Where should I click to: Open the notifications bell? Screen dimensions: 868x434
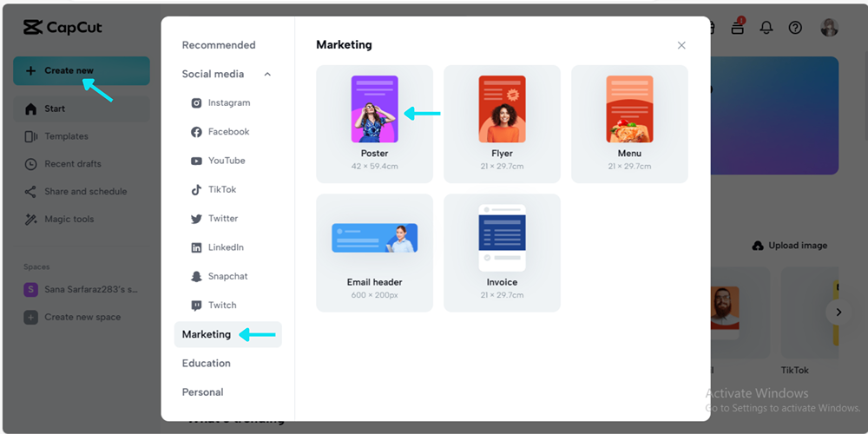[x=766, y=28]
